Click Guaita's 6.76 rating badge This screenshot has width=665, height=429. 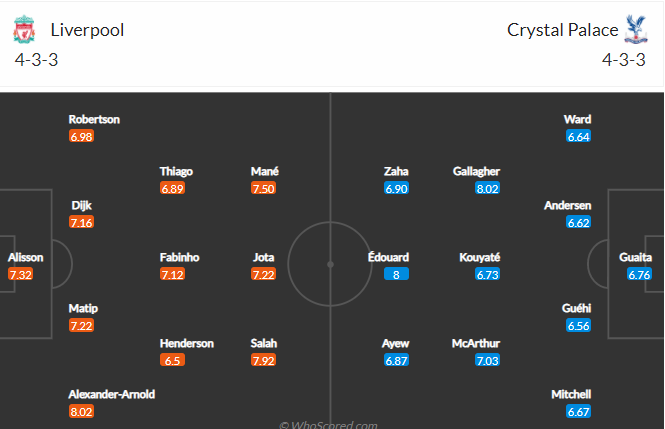point(639,274)
